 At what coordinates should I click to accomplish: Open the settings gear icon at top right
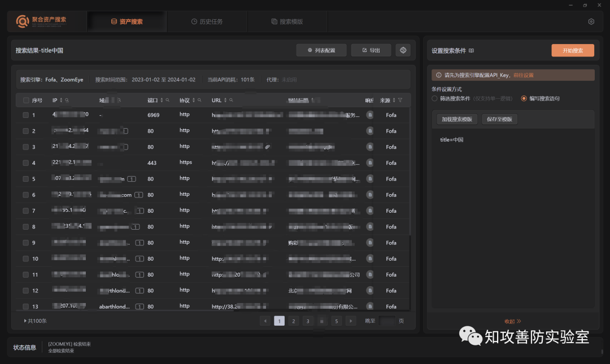pos(591,21)
